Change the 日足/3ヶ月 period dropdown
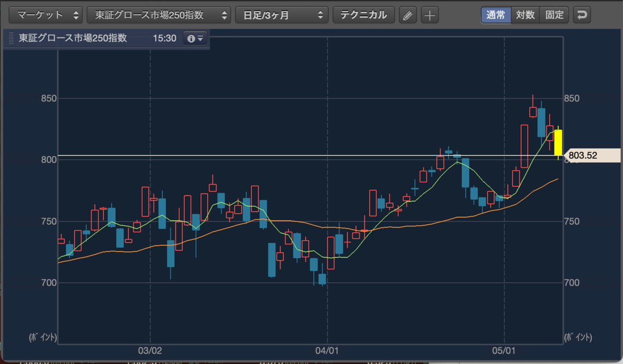Image resolution: width=623 pixels, height=364 pixels. click(282, 15)
